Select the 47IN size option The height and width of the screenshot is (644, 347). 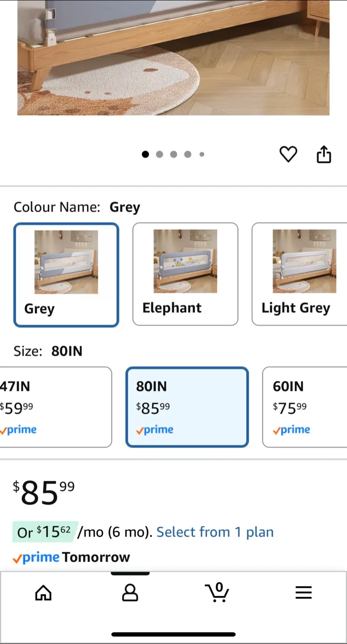(49, 407)
